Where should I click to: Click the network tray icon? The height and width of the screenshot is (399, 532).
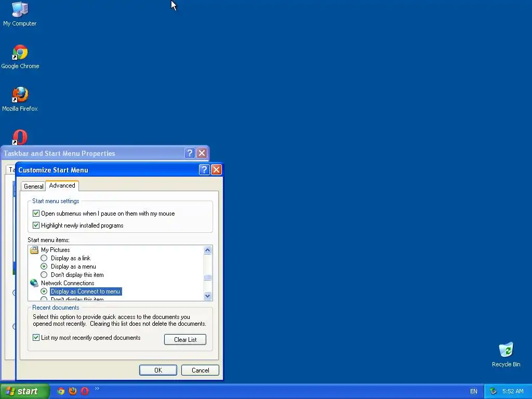click(x=493, y=391)
